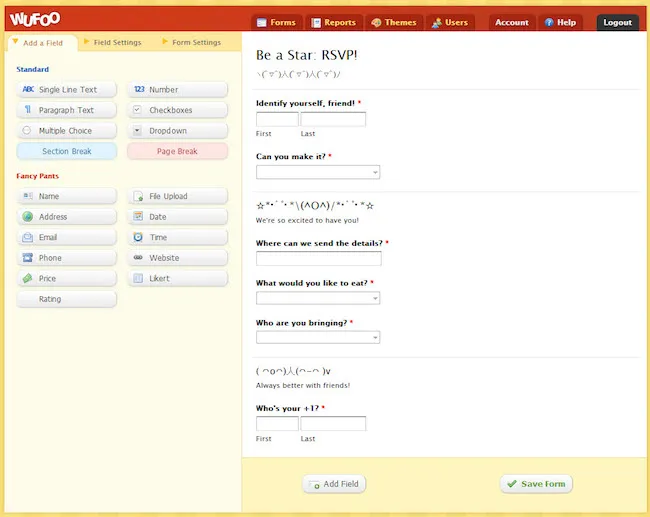Add a Time field
650x517 pixels.
click(x=177, y=237)
